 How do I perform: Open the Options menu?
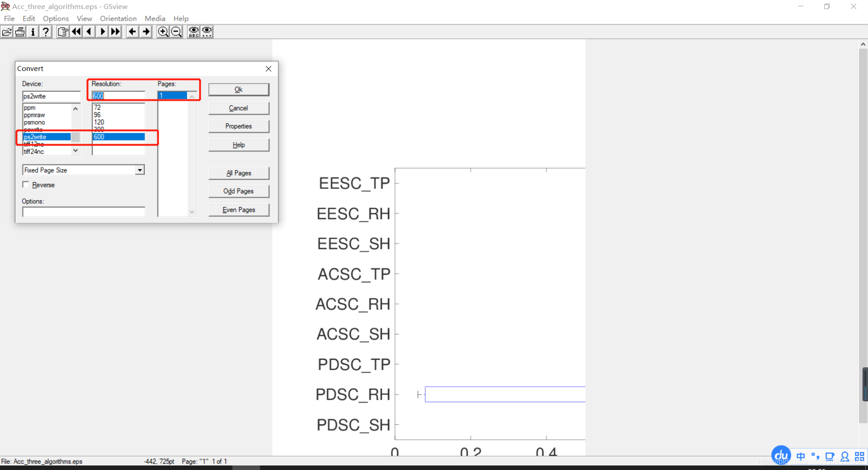coord(56,19)
